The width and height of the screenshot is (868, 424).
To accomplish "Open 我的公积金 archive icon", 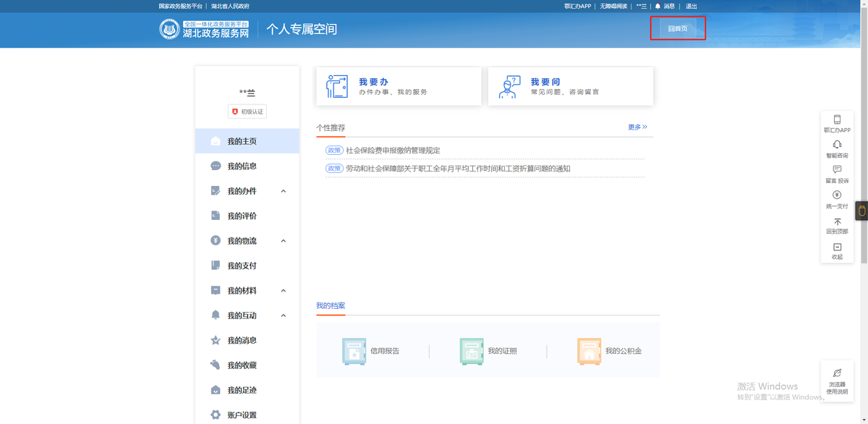I will (x=589, y=351).
